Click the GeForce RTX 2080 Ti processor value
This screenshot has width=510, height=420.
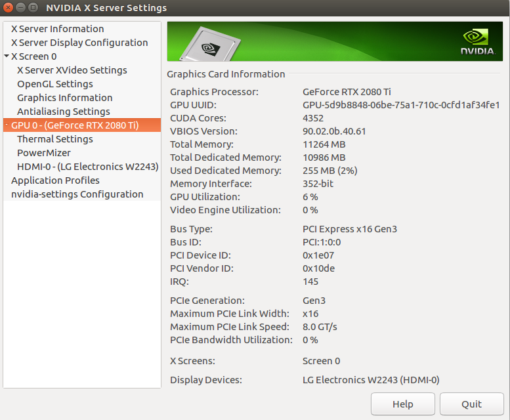point(347,92)
